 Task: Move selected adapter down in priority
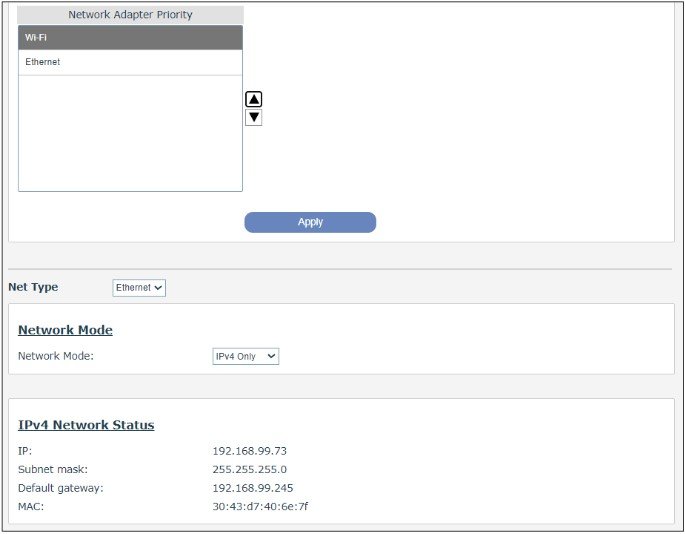click(x=253, y=118)
